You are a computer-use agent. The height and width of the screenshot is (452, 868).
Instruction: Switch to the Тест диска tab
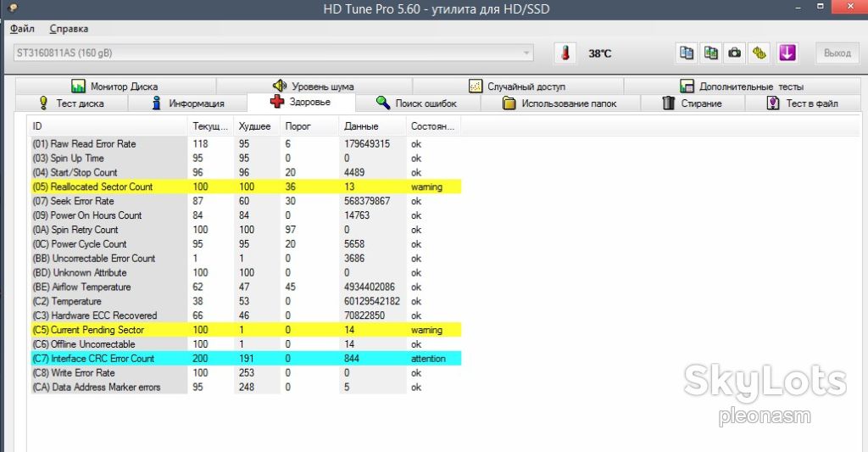pyautogui.click(x=71, y=103)
